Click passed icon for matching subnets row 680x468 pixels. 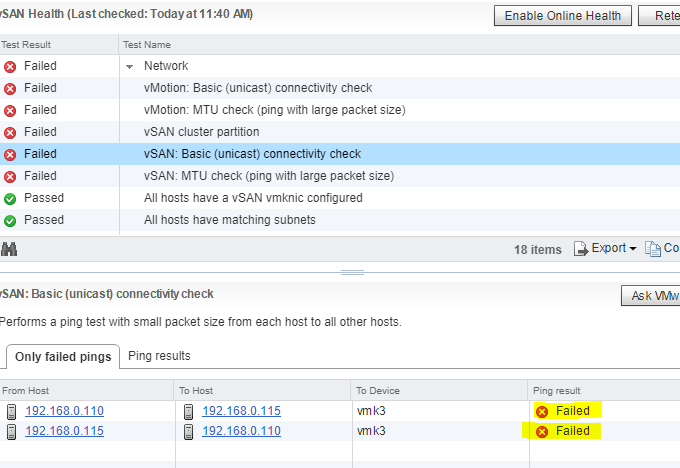10,221
